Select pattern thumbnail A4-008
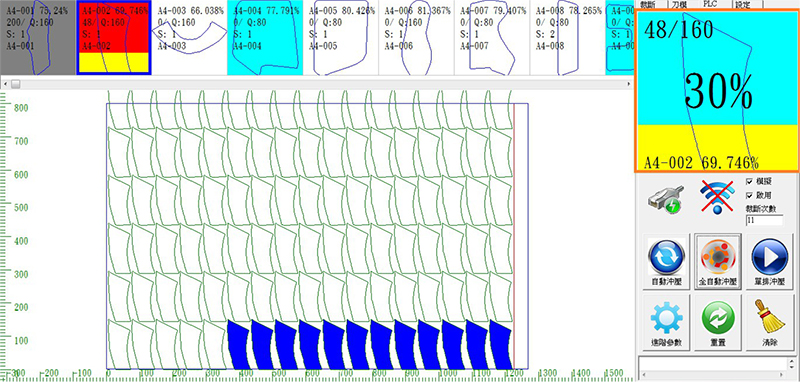This screenshot has width=800, height=382. click(568, 37)
